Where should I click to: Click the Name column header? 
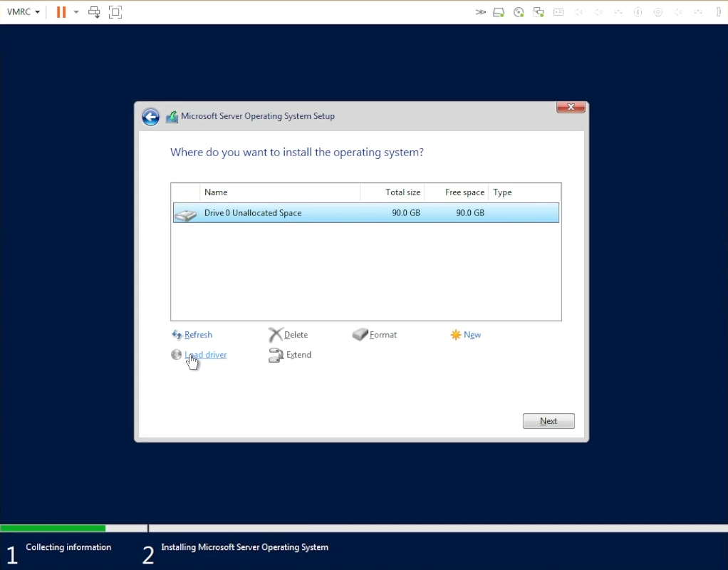pyautogui.click(x=216, y=192)
